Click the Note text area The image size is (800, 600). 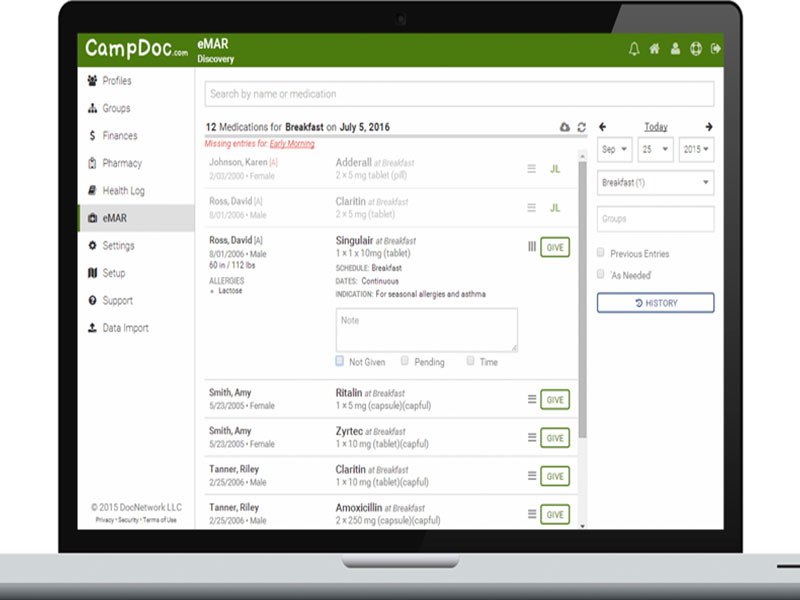(427, 330)
